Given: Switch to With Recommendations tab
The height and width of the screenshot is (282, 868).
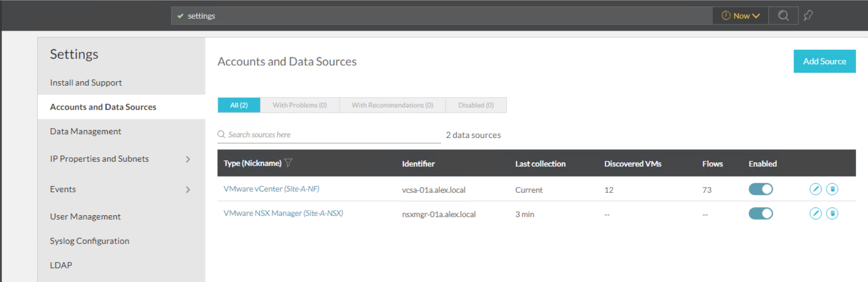Looking at the screenshot, I should [392, 105].
